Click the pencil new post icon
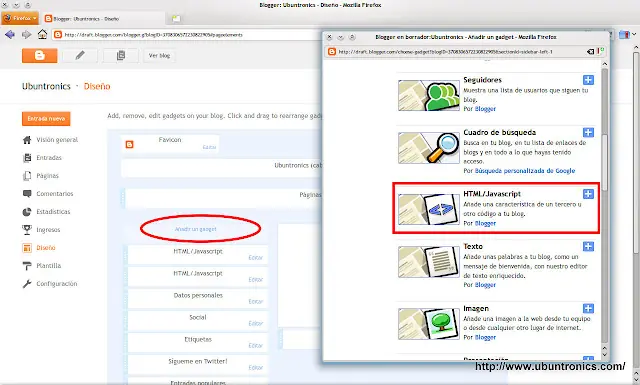This screenshot has height=385, width=640. 80,56
